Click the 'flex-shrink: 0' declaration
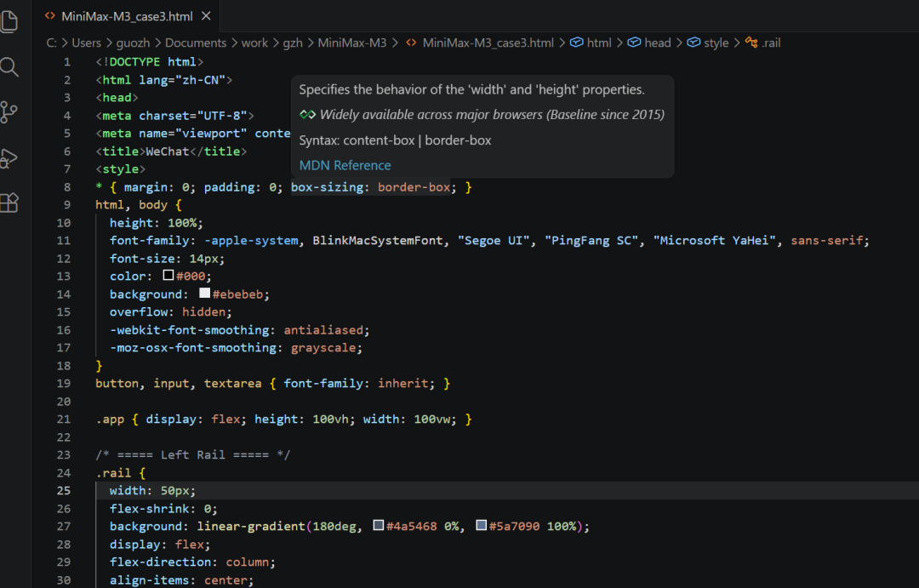The image size is (919, 588). point(163,509)
